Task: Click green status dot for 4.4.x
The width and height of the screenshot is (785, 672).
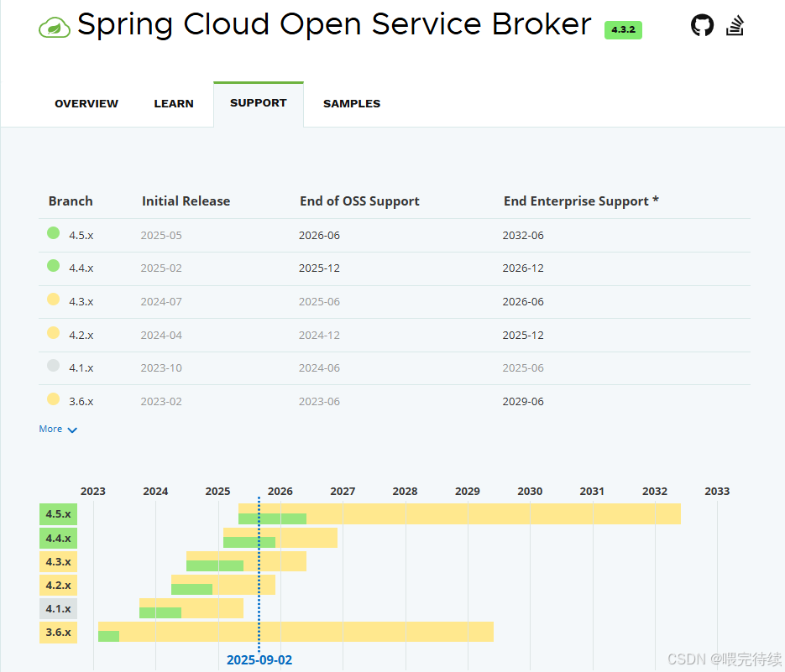Action: click(x=53, y=266)
